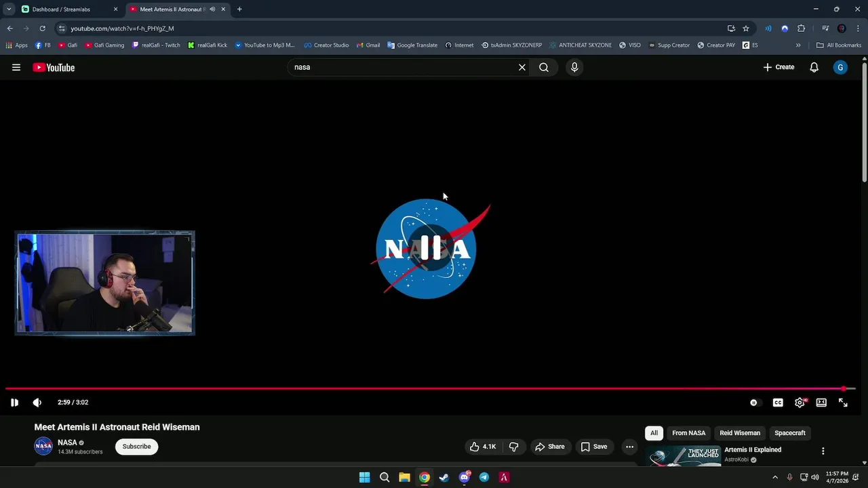This screenshot has width=868, height=488.
Task: Open Telegram from the taskbar
Action: tap(484, 477)
